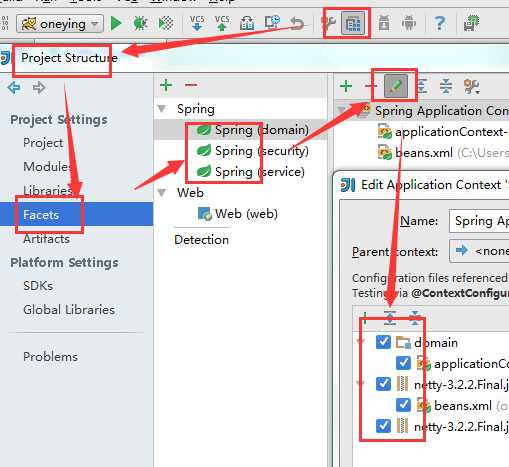Screen dimensions: 509x467
Task: Click the Detection item in facets list
Action: 202,240
